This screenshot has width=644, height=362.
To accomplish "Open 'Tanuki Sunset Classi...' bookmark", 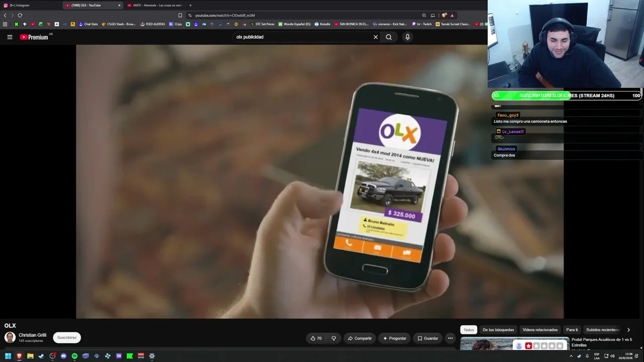I will [453, 24].
